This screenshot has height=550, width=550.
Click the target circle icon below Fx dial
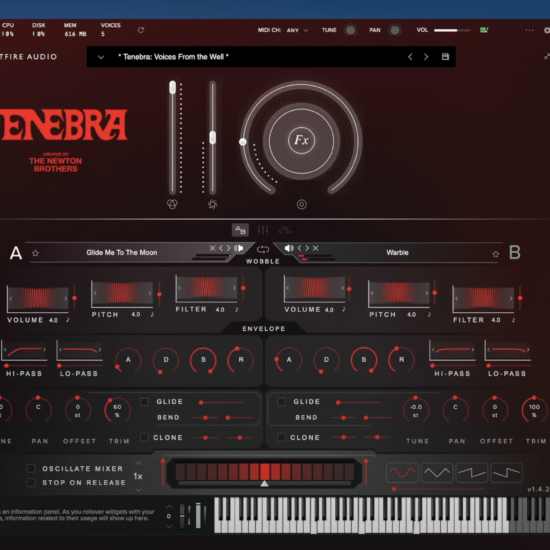302,204
